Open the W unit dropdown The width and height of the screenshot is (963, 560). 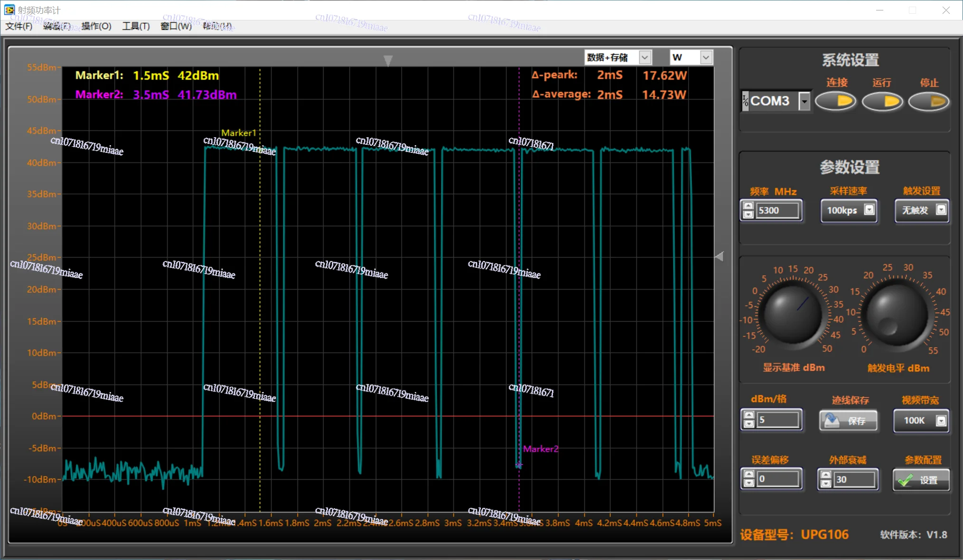point(706,57)
